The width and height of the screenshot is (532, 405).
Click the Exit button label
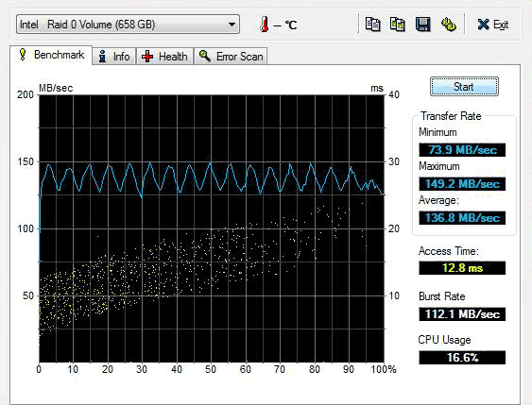(501, 25)
